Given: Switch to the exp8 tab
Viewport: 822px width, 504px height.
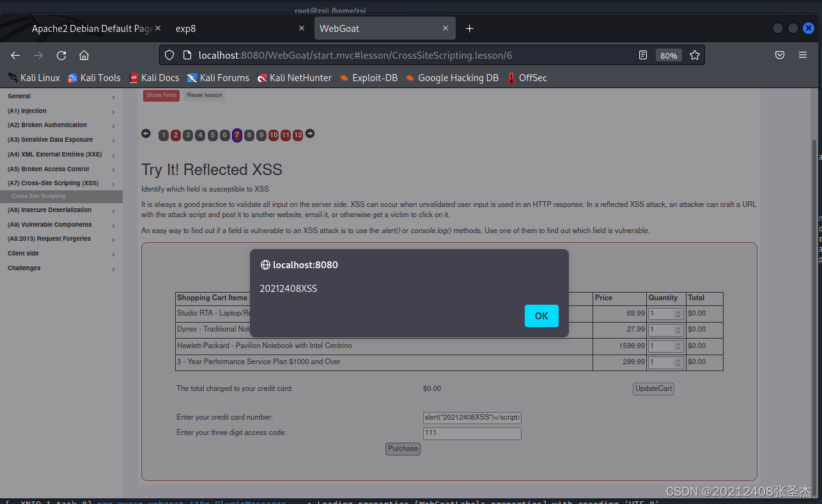Looking at the screenshot, I should coord(240,28).
